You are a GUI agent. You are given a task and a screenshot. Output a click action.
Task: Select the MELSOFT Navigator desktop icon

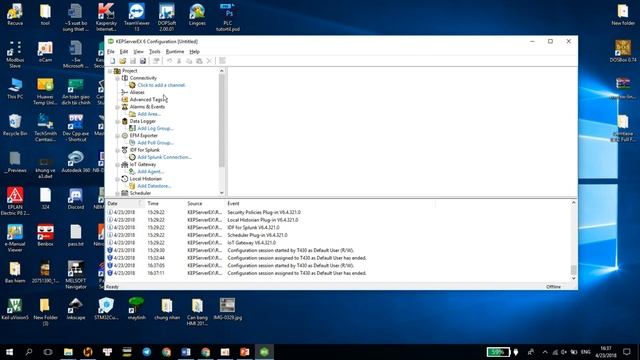76,275
